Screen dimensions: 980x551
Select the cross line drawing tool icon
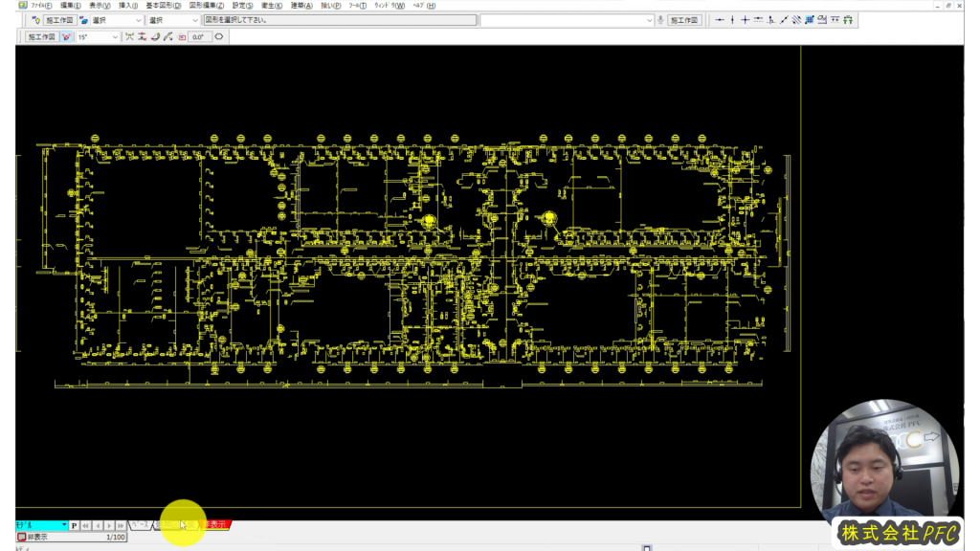point(745,20)
